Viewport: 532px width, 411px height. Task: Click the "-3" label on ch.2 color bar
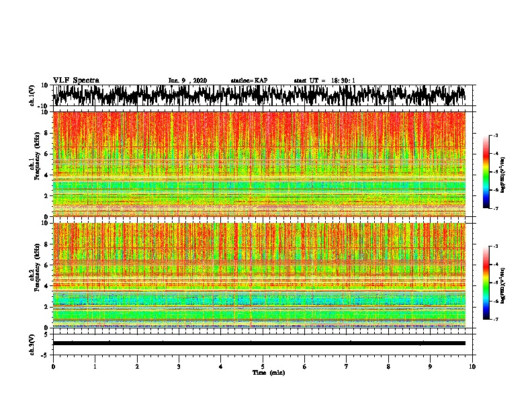coord(495,246)
